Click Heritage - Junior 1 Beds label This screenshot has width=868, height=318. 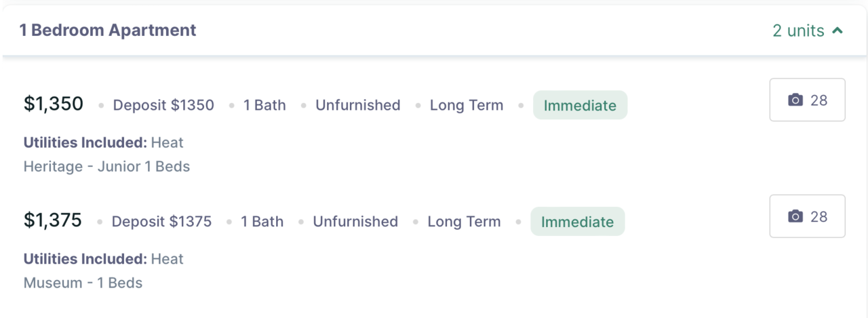(106, 166)
